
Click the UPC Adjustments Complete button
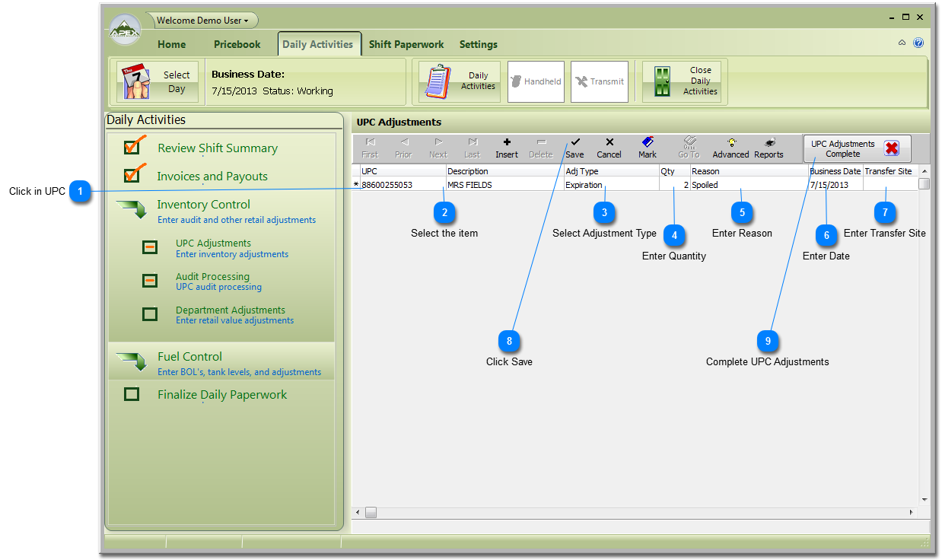856,148
